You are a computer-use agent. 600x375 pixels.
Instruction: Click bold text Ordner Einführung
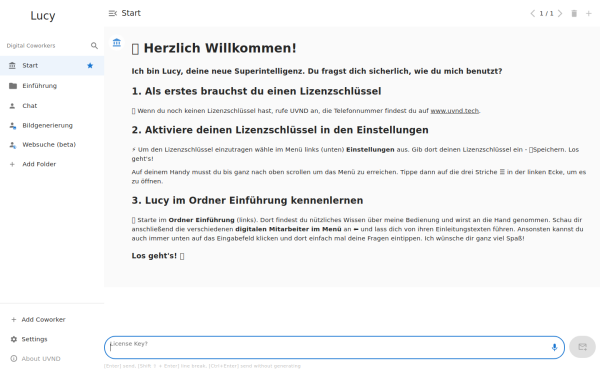tap(201, 220)
